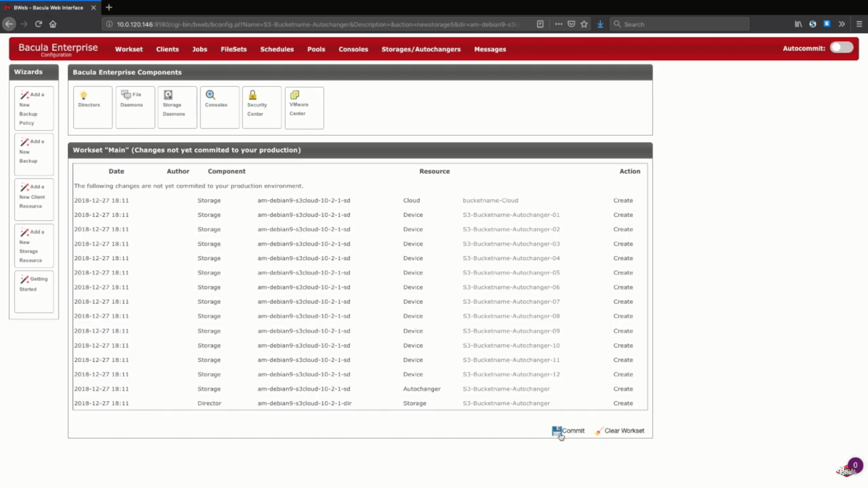
Task: Click the Resource column header
Action: (434, 171)
